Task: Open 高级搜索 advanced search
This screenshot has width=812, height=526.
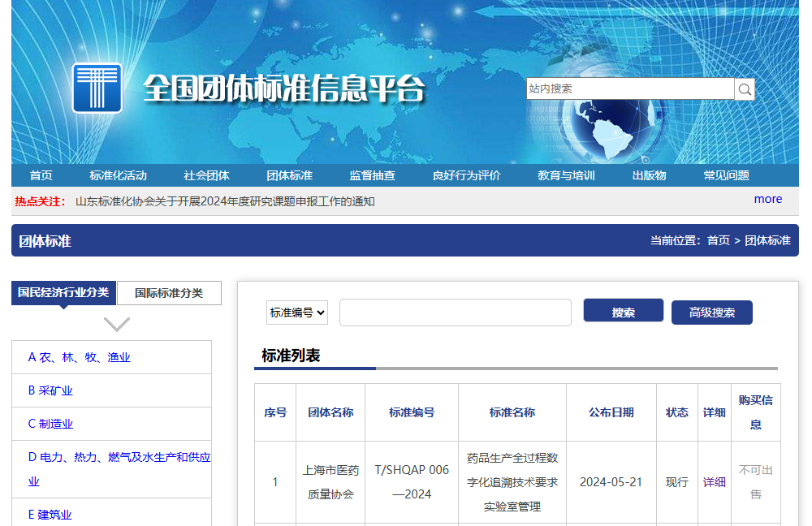Action: click(711, 313)
